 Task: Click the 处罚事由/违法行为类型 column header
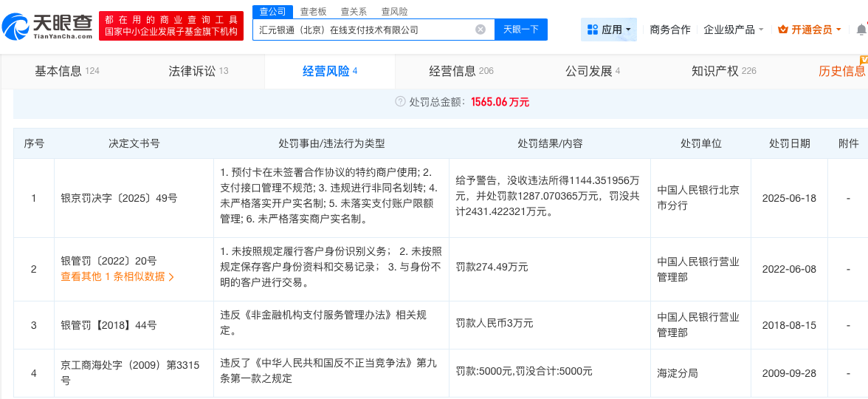tap(331, 143)
